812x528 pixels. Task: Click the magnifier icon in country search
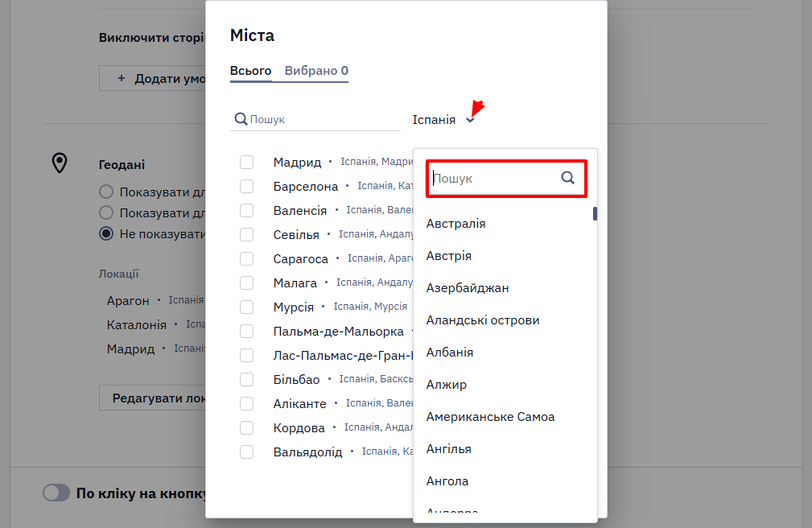point(567,178)
